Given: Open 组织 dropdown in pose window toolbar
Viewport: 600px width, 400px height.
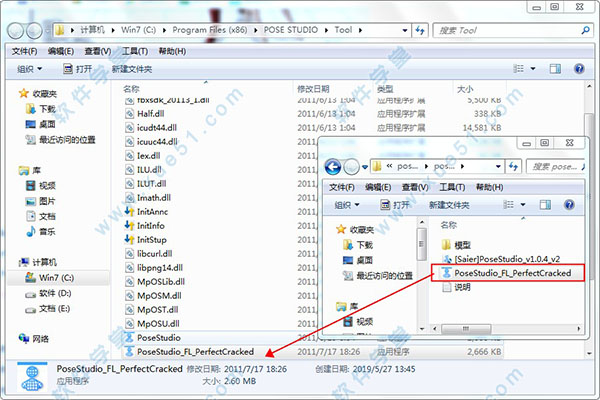Looking at the screenshot, I should [347, 205].
